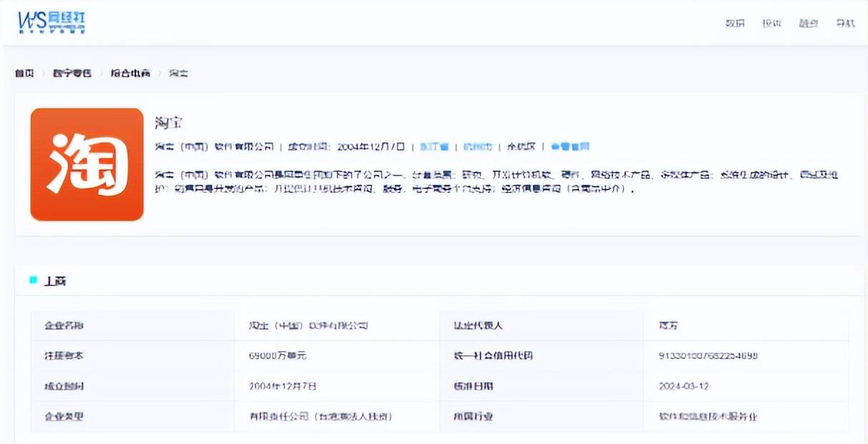Click the 浙江省 location tag
The width and height of the screenshot is (868, 444).
tap(434, 147)
